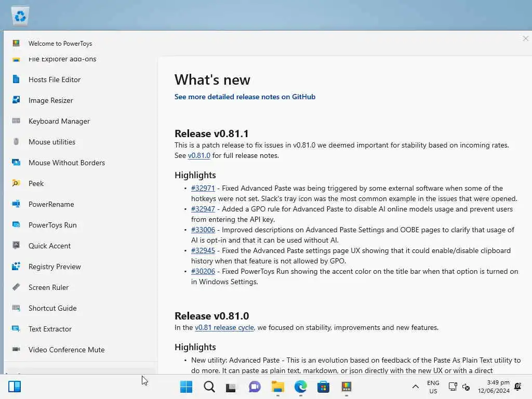Click the Quick Accent icon
This screenshot has width=532, height=399.
(x=16, y=245)
